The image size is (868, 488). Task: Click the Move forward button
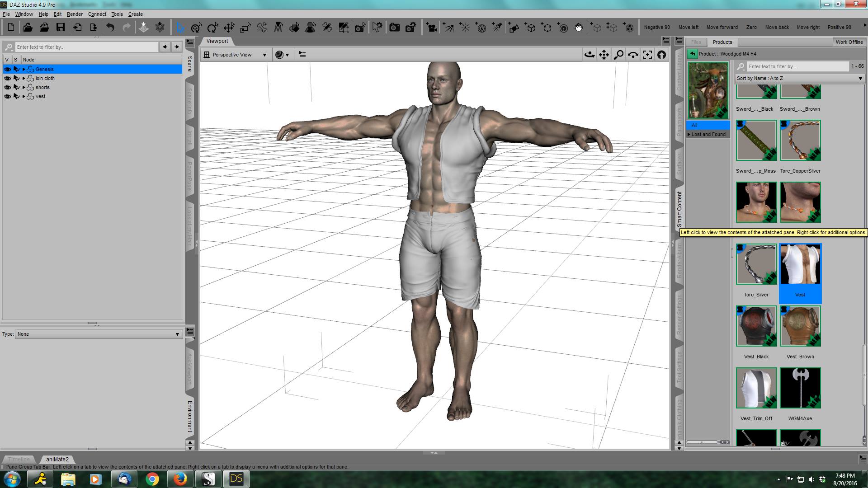pos(722,27)
